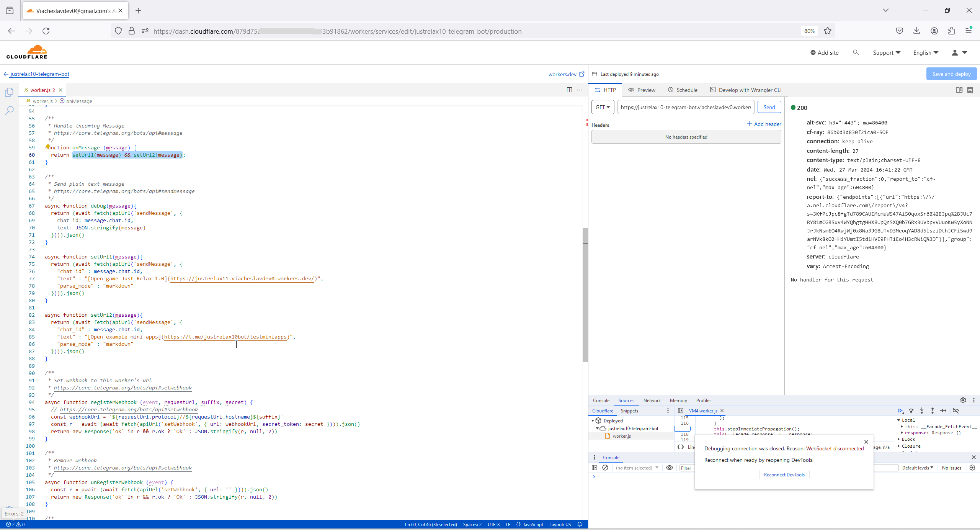Open the Default levels dropdown
The image size is (980, 530).
point(918,468)
